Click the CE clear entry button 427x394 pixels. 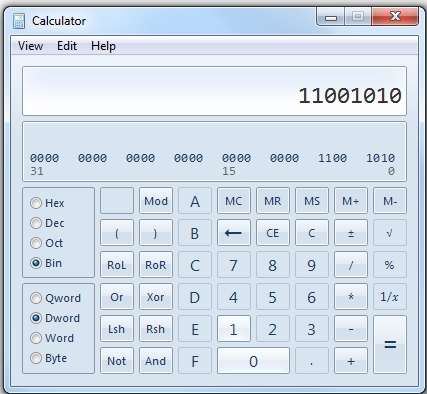(273, 233)
